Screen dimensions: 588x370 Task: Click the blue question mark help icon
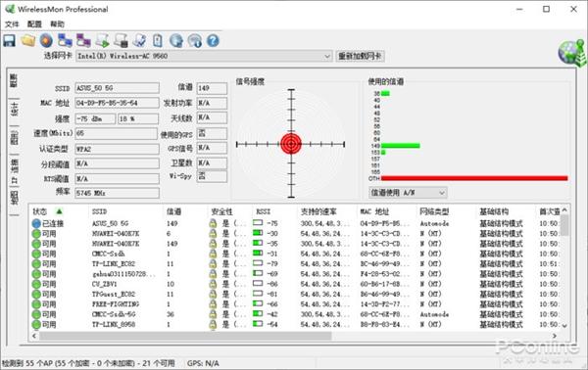pyautogui.click(x=213, y=40)
